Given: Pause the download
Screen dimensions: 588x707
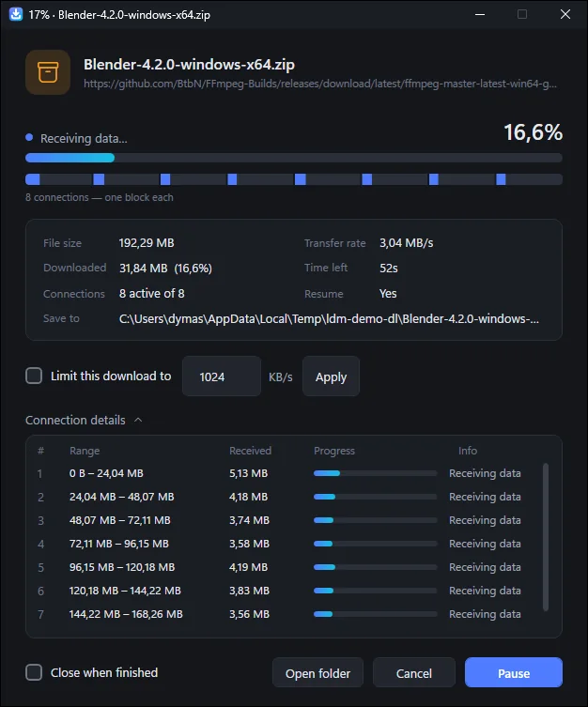Looking at the screenshot, I should coord(514,673).
